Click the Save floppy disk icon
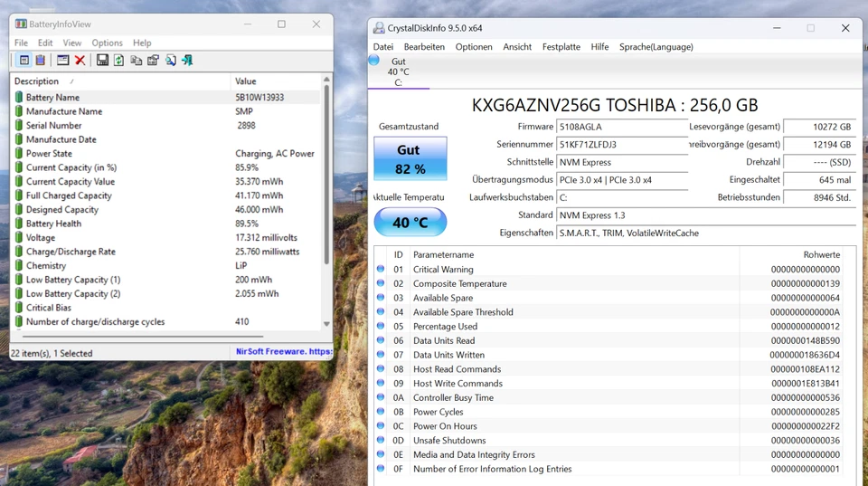868x486 pixels. click(102, 61)
